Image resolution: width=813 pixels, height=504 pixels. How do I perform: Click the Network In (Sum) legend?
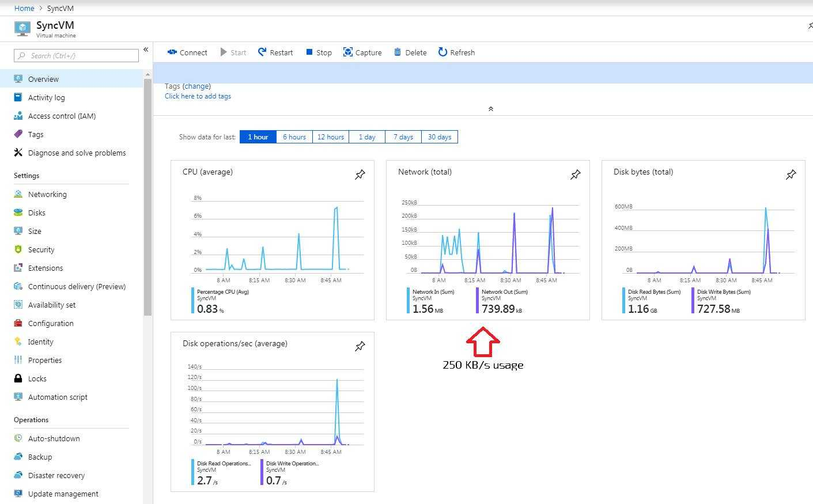(431, 301)
